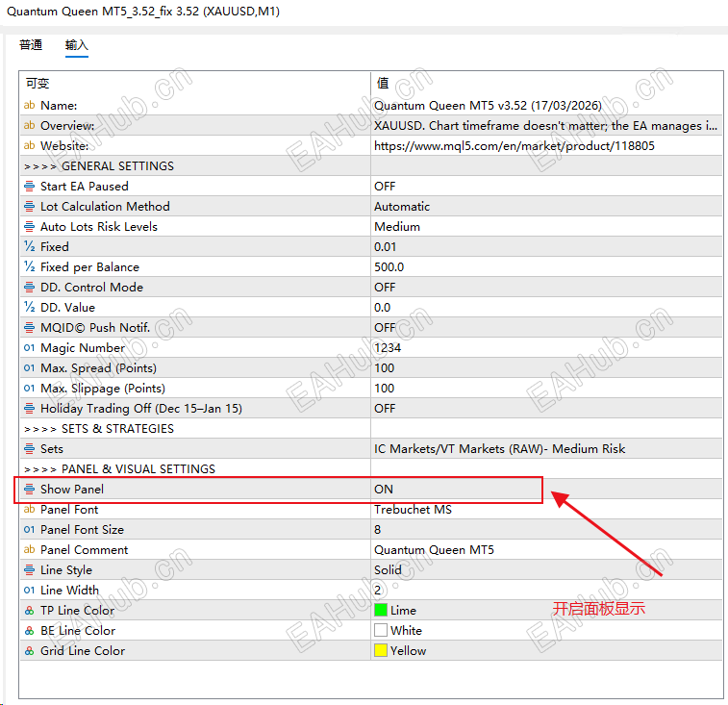Viewport: 728px width, 705px height.
Task: Click the string icon beside Name:
Action: pyautogui.click(x=29, y=105)
